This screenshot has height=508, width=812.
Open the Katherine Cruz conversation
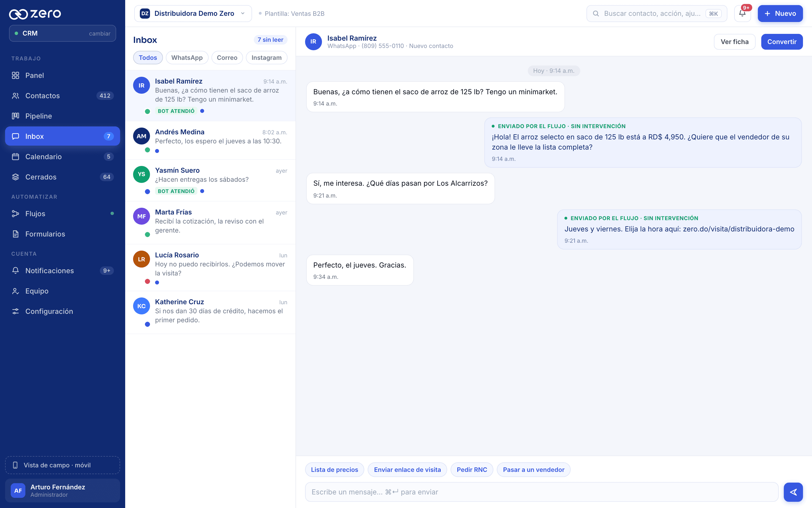pyautogui.click(x=210, y=312)
